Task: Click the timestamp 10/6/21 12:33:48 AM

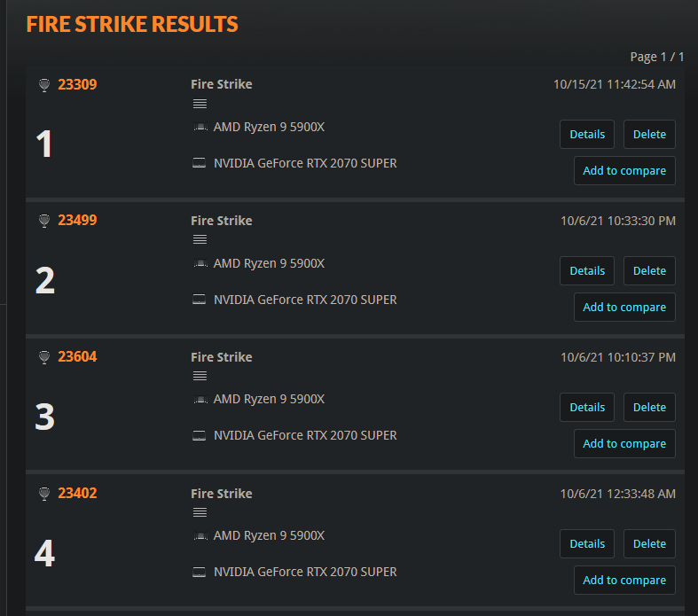Action: (x=618, y=495)
